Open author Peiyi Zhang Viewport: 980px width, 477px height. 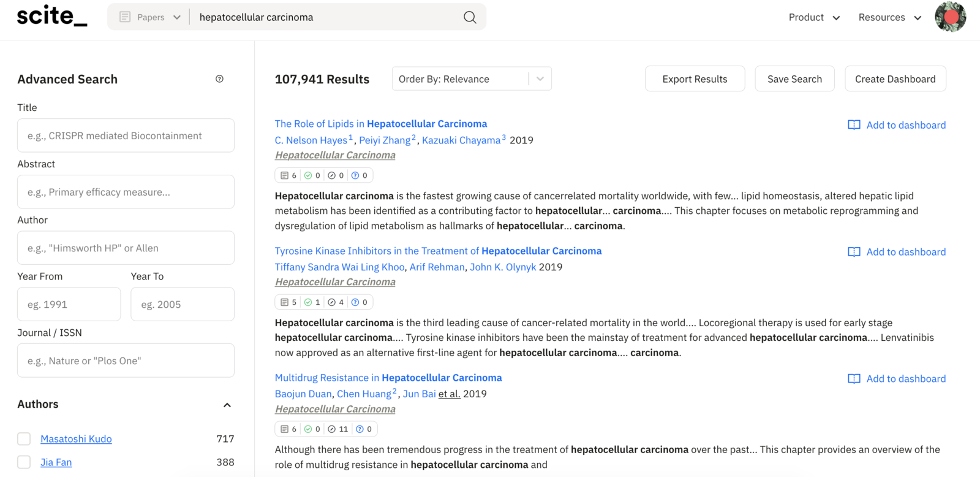click(x=385, y=140)
